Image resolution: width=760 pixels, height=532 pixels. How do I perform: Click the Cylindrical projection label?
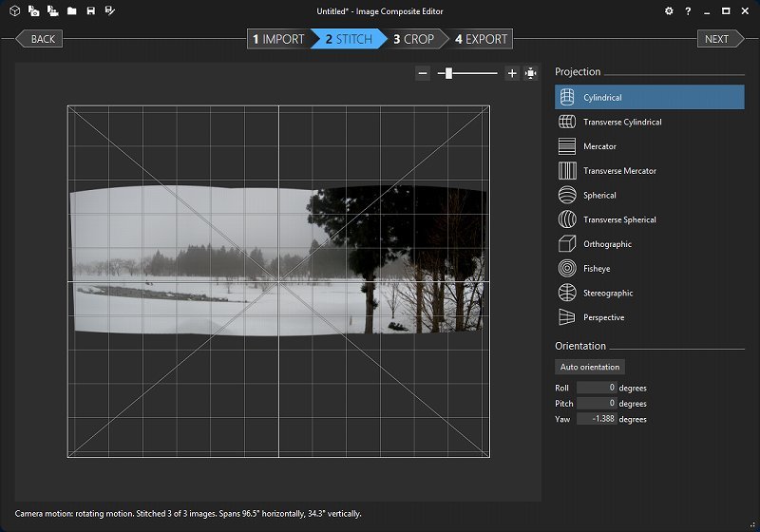tap(602, 98)
